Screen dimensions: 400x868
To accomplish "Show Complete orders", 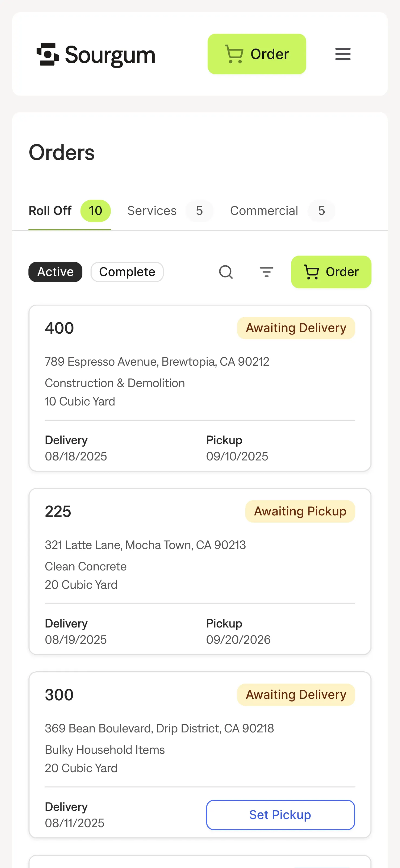I will [127, 272].
